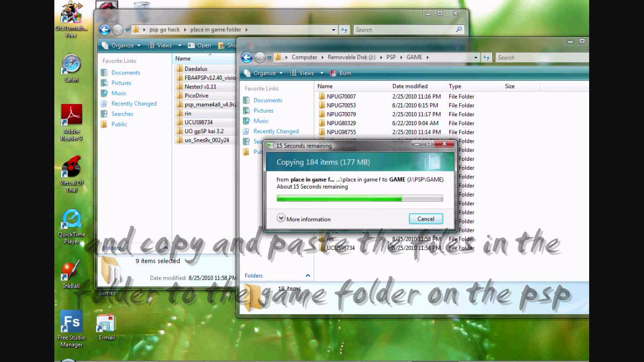Expand More information in copy dialog
644x362 pixels.
pos(303,219)
